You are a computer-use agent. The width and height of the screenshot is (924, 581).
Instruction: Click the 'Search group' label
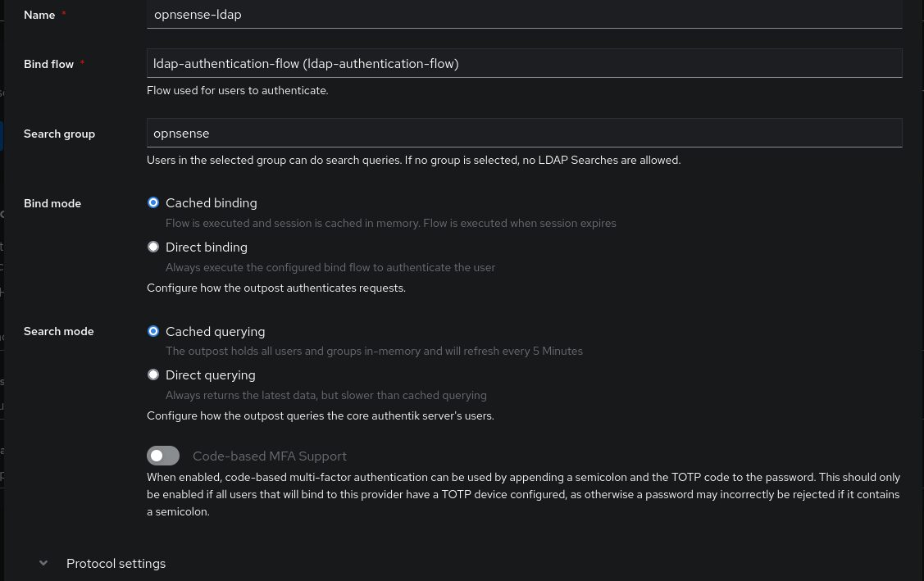point(60,134)
